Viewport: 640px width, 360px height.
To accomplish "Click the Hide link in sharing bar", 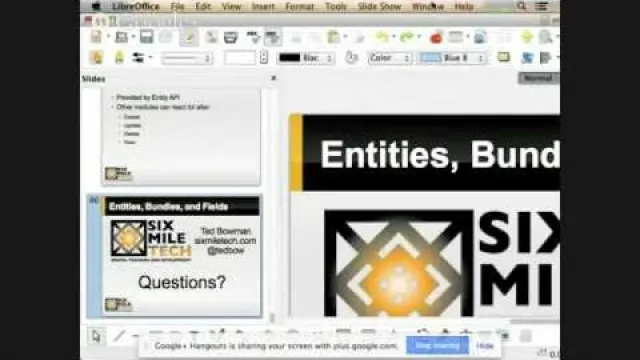I will [485, 346].
